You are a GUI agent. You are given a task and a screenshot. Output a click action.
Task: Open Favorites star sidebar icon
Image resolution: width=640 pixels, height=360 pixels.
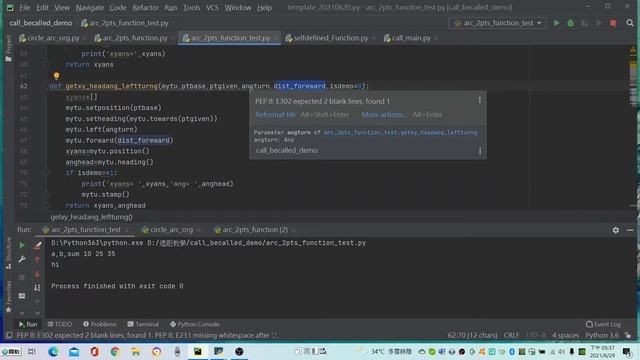coord(8,309)
